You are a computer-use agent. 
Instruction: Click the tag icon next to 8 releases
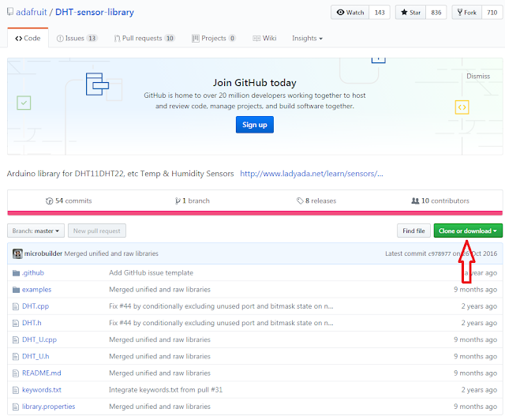click(x=300, y=201)
